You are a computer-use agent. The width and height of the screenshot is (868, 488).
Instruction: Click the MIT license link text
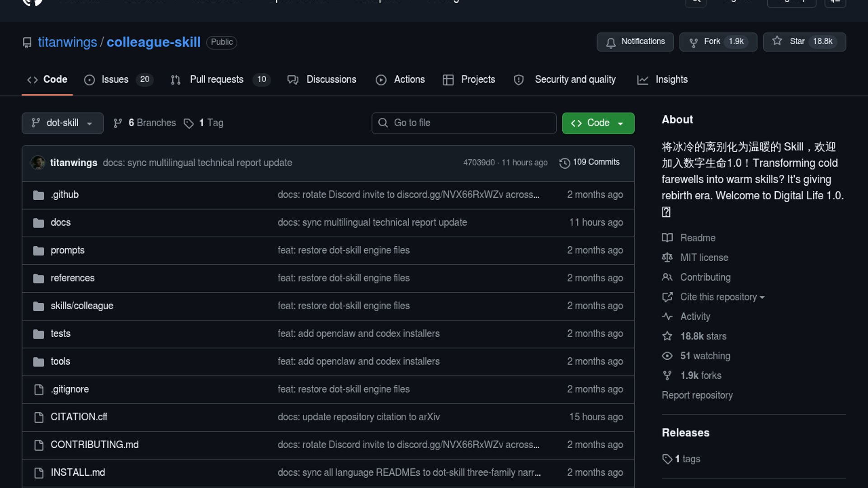(704, 258)
